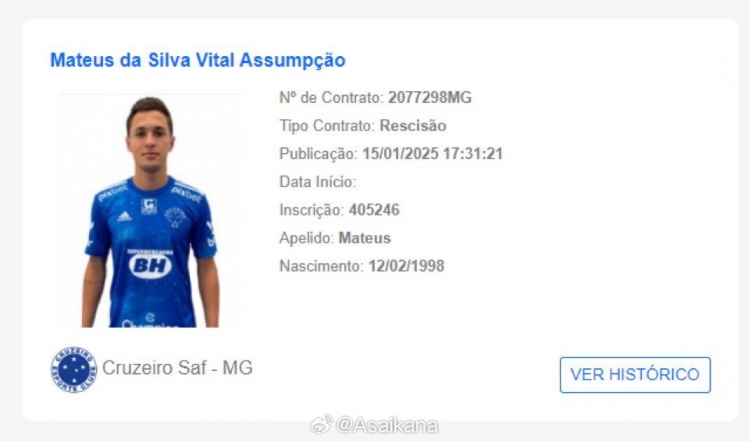
Task: Click the VER HISTÓRICO button
Action: [x=635, y=375]
